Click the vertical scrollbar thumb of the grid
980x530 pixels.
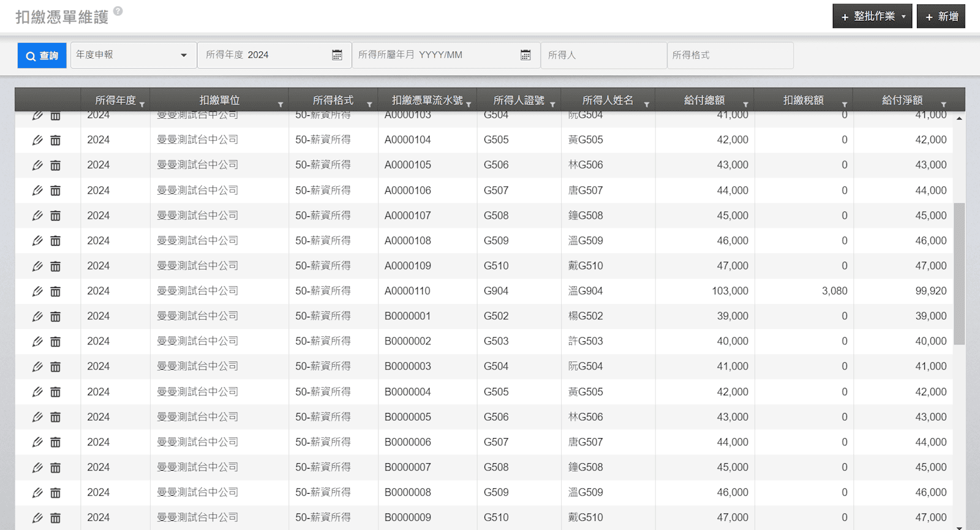point(959,273)
